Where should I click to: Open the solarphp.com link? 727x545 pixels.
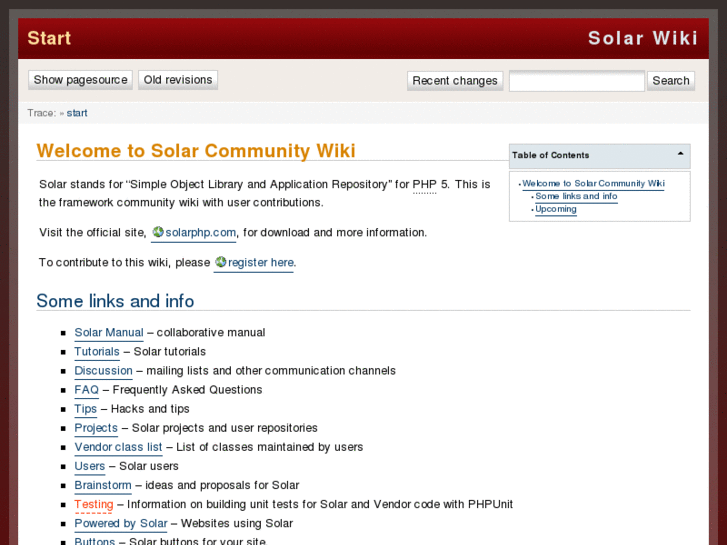pos(200,232)
